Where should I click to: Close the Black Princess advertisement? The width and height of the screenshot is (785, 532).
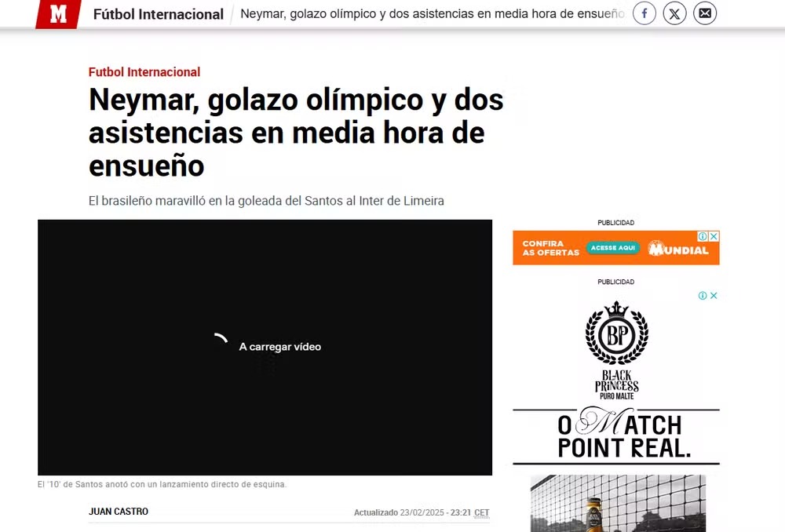[x=714, y=296]
